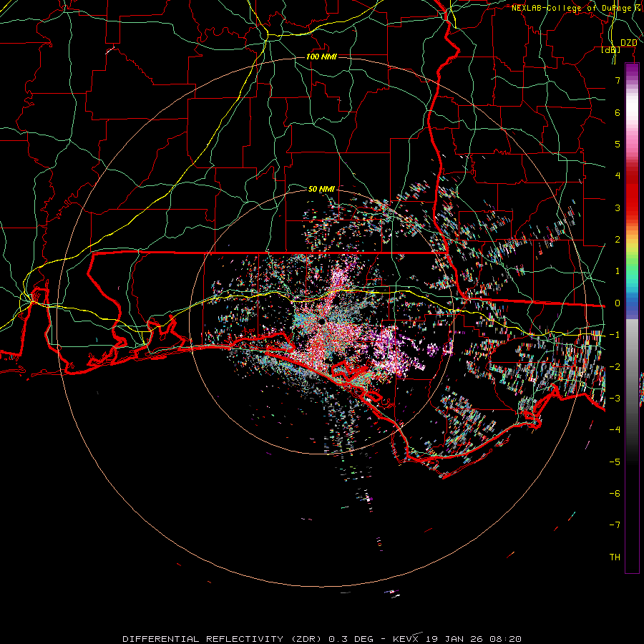Screen dimensions: 644x644
Task: Click the "0" value on the scale
Action: click(x=618, y=303)
